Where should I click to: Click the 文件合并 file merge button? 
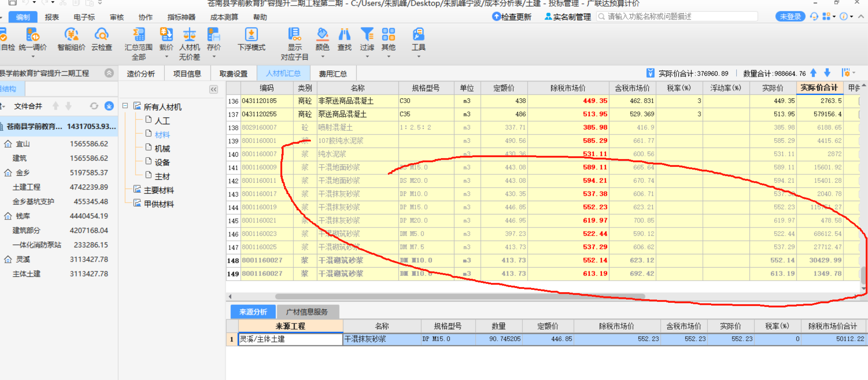28,106
